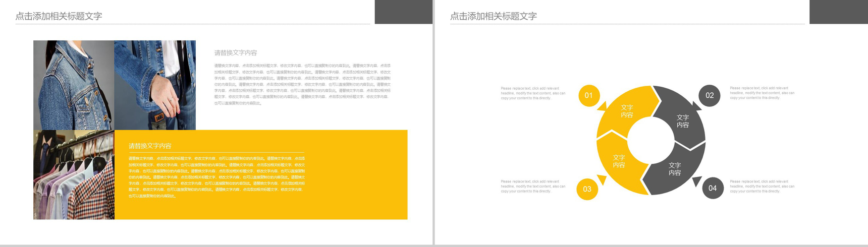Select the denim jacket photo

tap(74, 85)
